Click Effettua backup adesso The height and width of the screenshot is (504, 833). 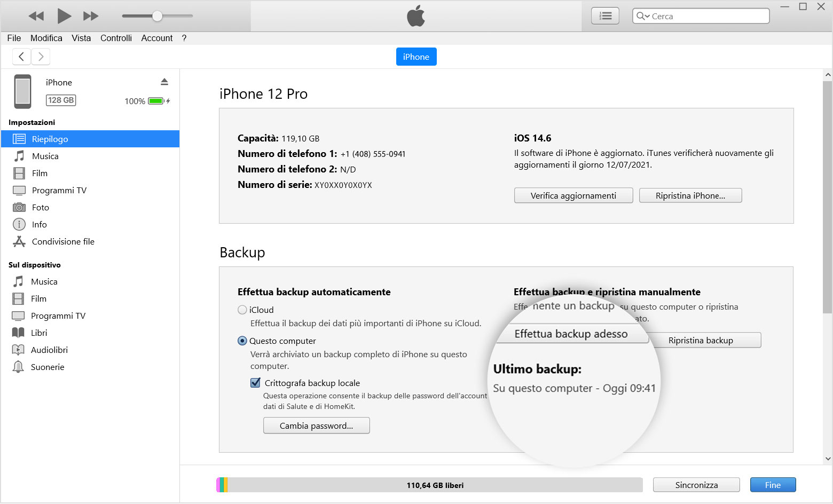tap(571, 334)
